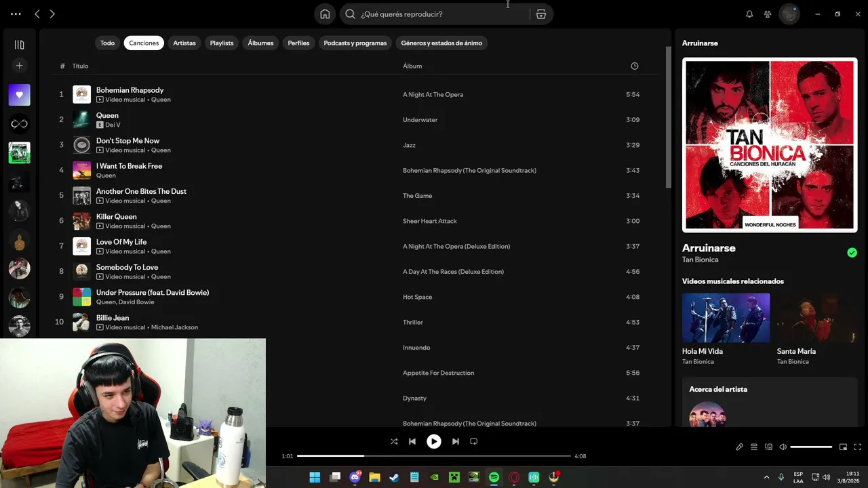Open the album 'Hot Space'

(x=417, y=297)
